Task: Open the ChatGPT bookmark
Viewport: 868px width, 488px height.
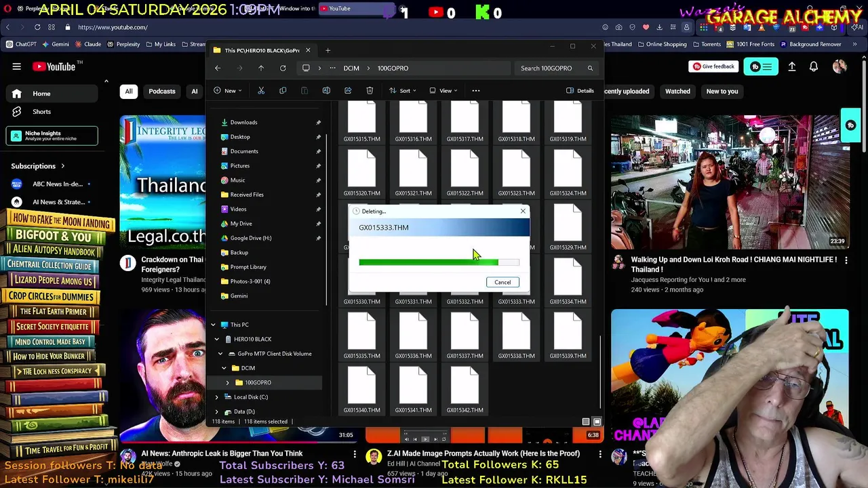Action: tap(21, 44)
